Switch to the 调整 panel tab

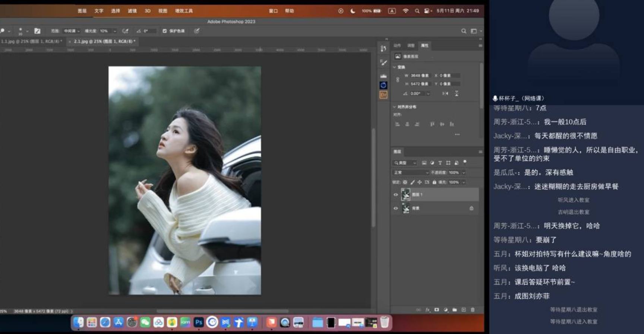(x=411, y=45)
